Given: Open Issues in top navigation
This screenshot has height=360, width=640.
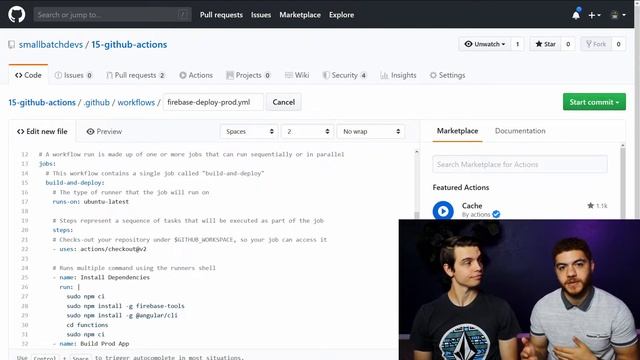Looking at the screenshot, I should pos(261,15).
